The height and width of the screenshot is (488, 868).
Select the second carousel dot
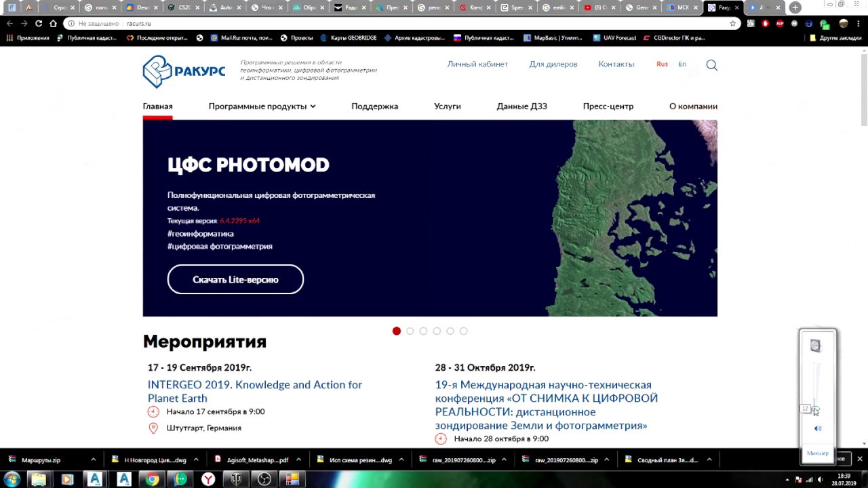[x=410, y=331]
